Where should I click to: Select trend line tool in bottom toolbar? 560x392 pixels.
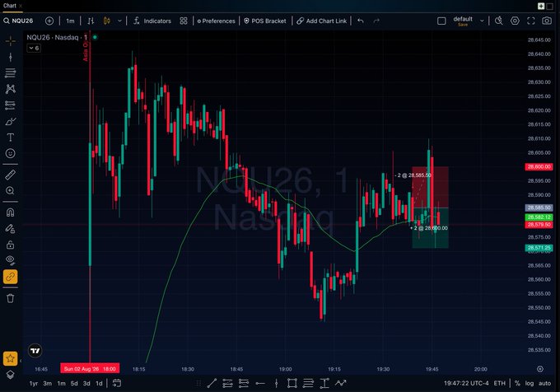point(212,383)
